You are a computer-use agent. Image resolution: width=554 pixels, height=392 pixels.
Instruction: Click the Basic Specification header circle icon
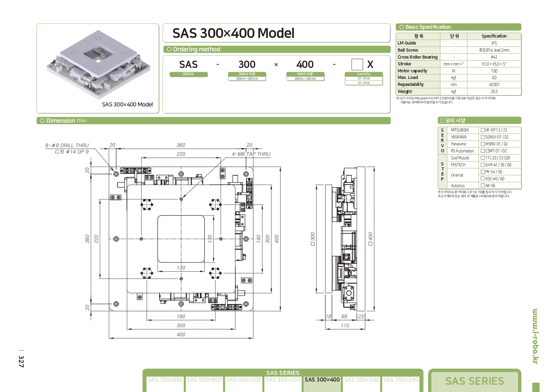point(401,27)
